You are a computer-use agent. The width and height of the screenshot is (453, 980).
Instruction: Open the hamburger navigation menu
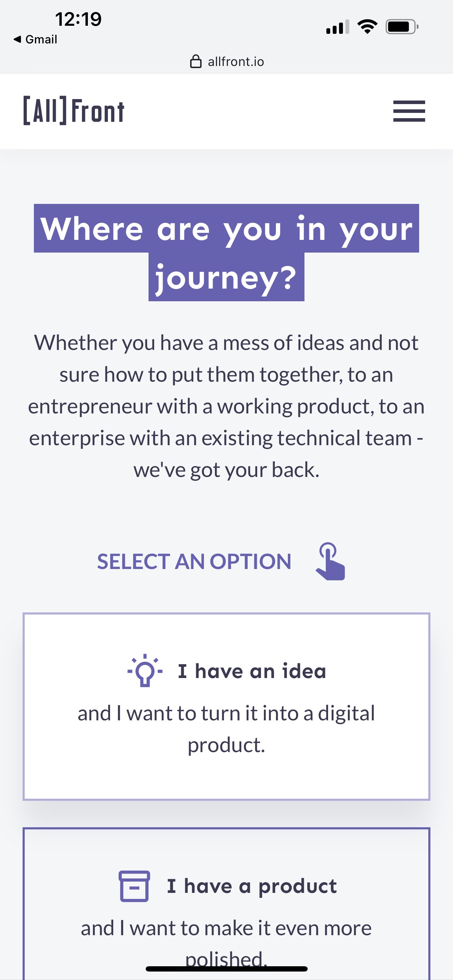[x=409, y=111]
